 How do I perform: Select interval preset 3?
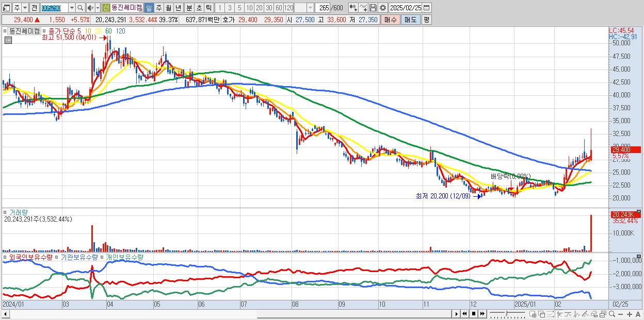[x=230, y=8]
